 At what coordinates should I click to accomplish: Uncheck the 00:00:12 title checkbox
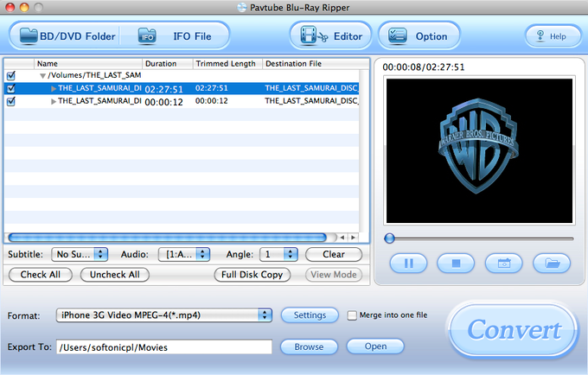tap(11, 101)
